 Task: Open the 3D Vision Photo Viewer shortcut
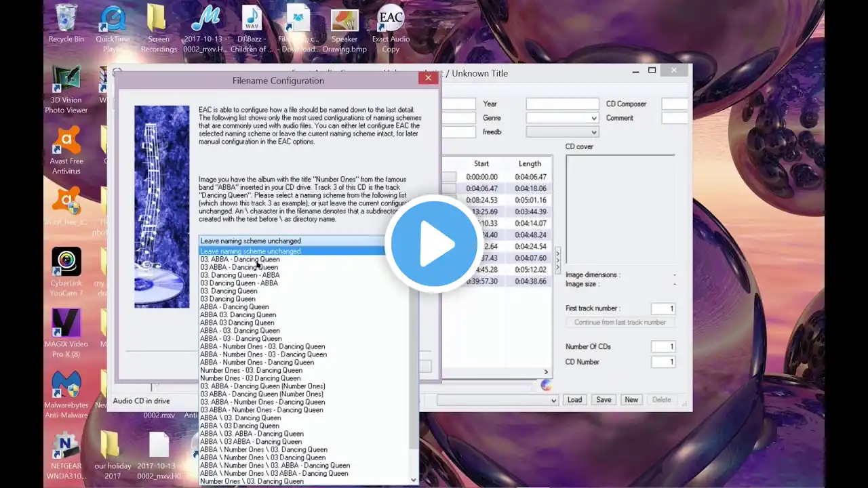[x=66, y=89]
